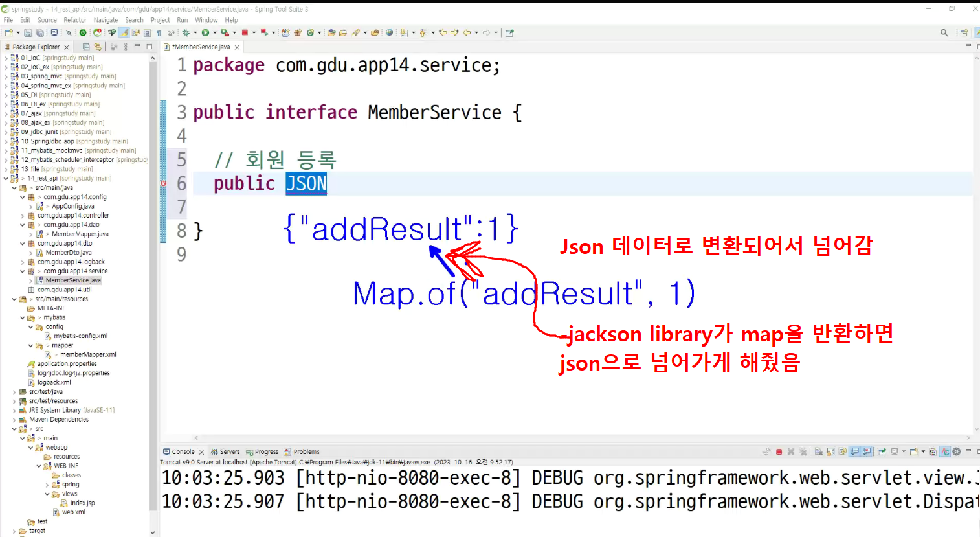Screen dimensions: 980x537
Task: Toggle Mark Occurrences highlighter button
Action: coord(124,32)
